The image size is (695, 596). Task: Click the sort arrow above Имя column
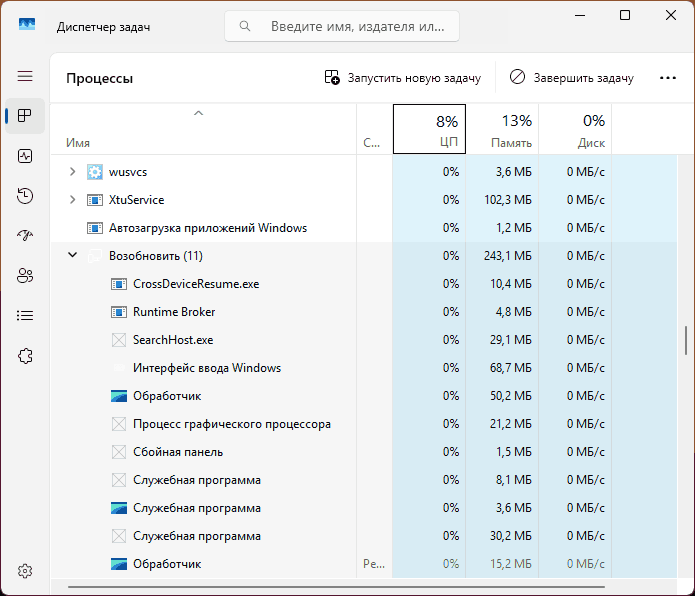click(199, 113)
